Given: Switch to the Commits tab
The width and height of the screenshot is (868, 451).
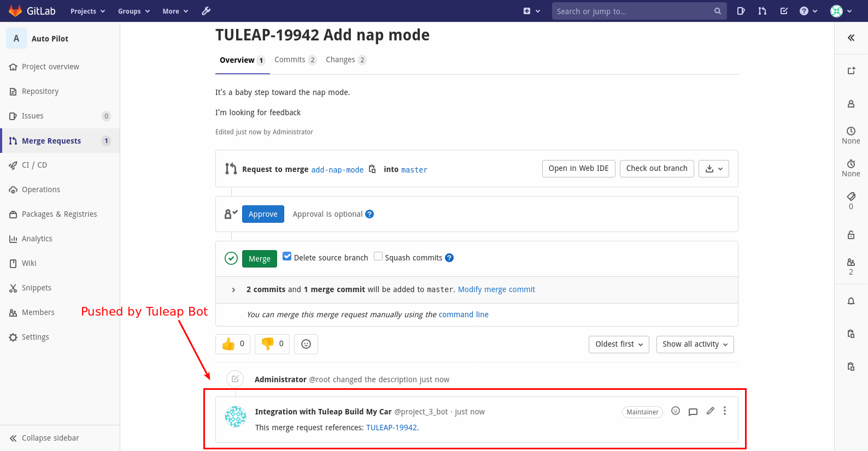Looking at the screenshot, I should tap(295, 60).
